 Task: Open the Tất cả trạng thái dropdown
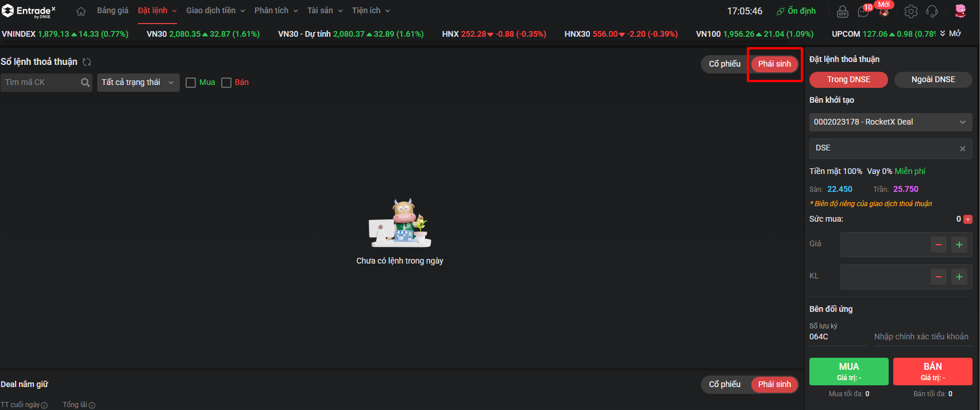click(x=138, y=83)
